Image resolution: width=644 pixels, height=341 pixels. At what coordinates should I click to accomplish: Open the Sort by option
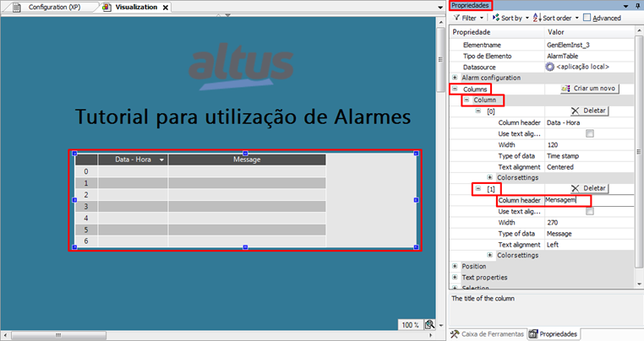coord(511,18)
